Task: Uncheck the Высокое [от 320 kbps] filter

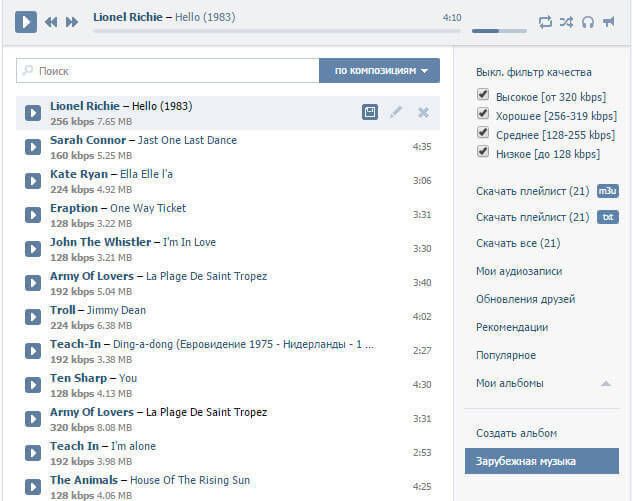Action: [x=483, y=94]
